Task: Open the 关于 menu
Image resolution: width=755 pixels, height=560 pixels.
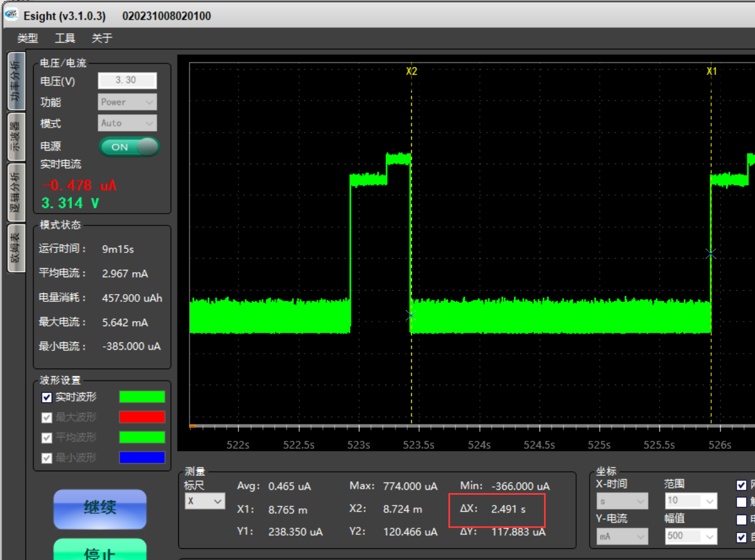Action: 102,38
